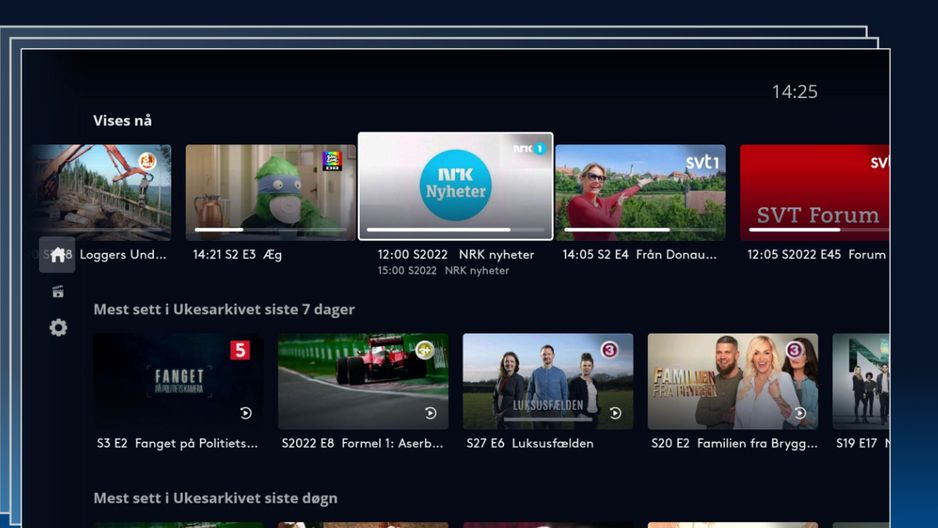Open the Luksusfælden thumbnail
938x528 pixels.
coord(548,381)
